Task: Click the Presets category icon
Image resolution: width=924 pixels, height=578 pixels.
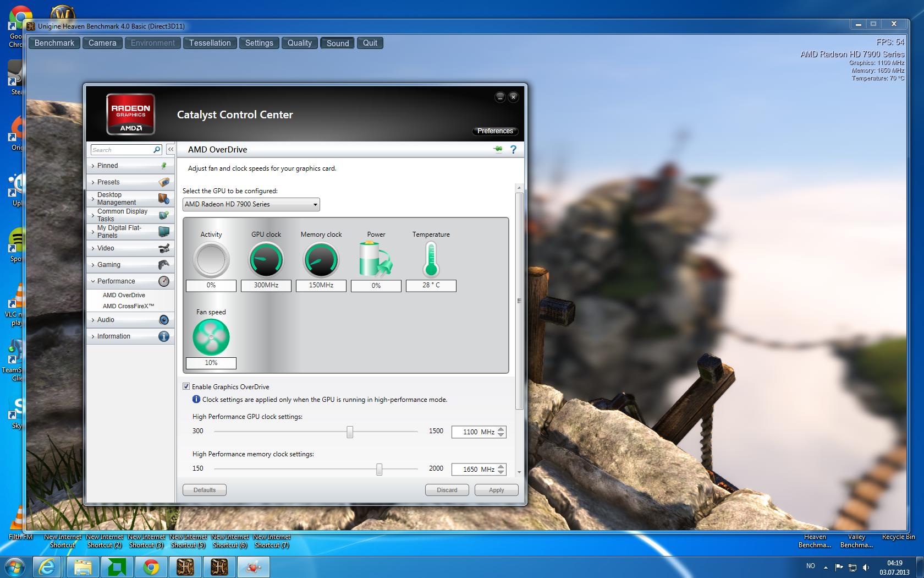Action: 163,182
